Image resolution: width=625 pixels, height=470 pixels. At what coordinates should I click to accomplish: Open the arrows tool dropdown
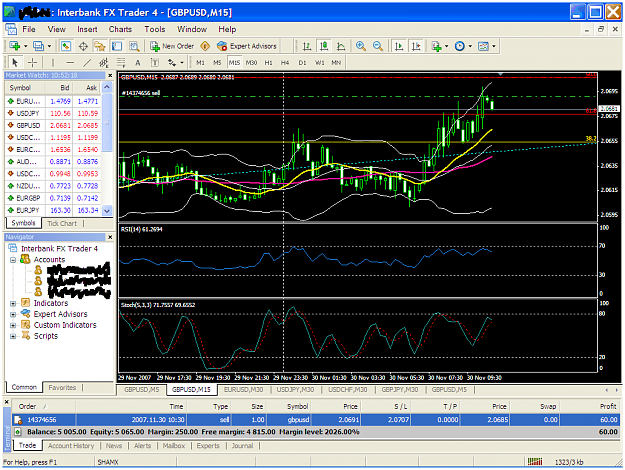(x=182, y=63)
